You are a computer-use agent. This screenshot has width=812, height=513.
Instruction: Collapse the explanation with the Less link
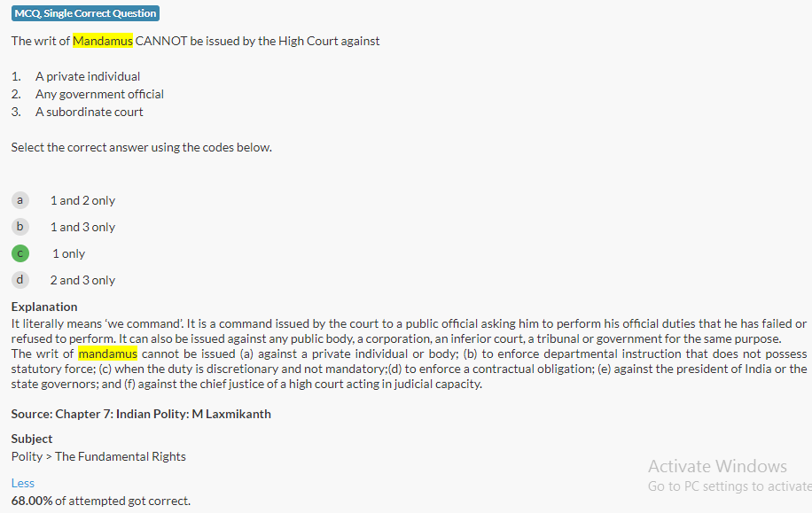tap(22, 483)
